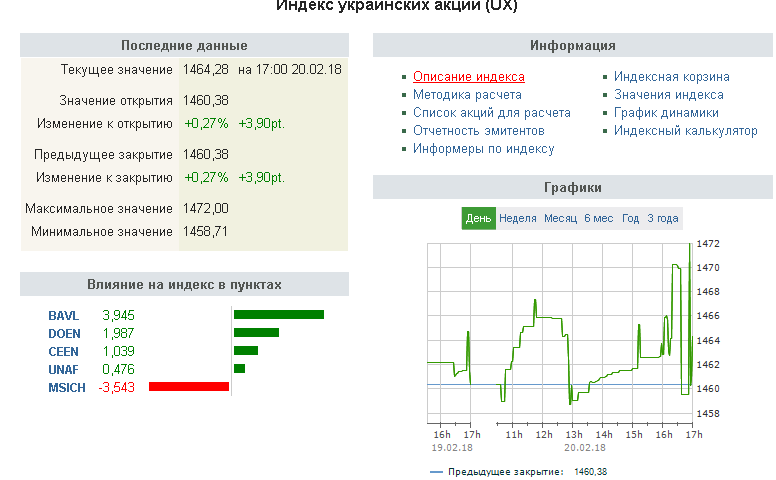Click maximum value 1472,00
This screenshot has height=480, width=776.
pos(206,208)
